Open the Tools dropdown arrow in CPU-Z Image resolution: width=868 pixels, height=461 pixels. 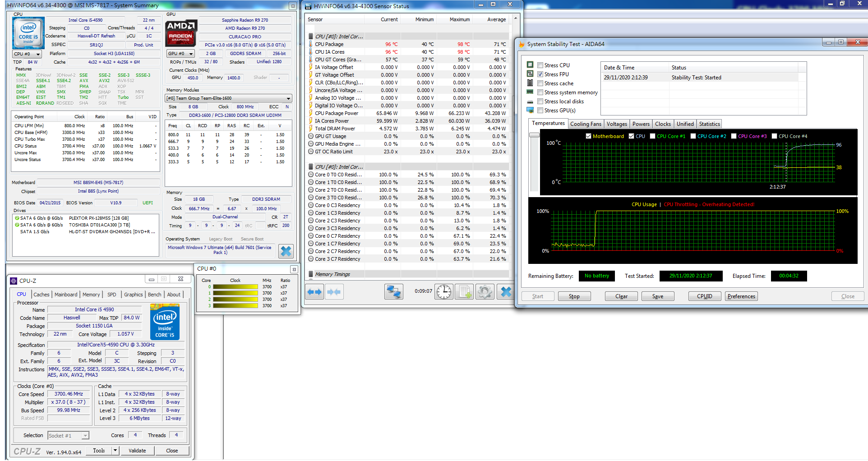pyautogui.click(x=115, y=450)
